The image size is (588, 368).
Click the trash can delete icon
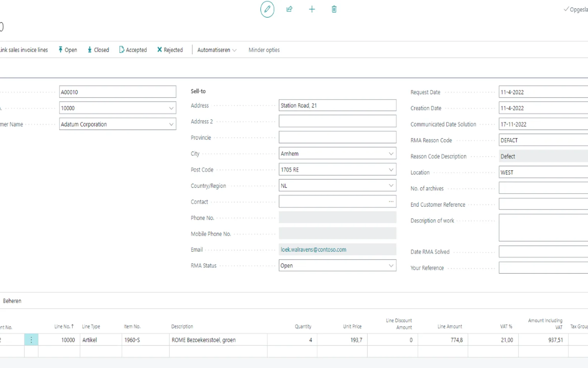[x=334, y=9]
